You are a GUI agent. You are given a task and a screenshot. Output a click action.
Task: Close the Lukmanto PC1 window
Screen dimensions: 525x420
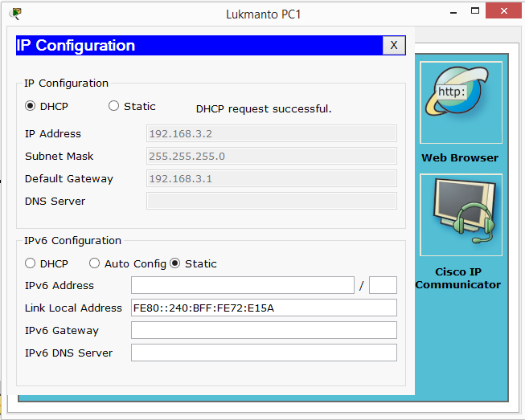pos(503,10)
